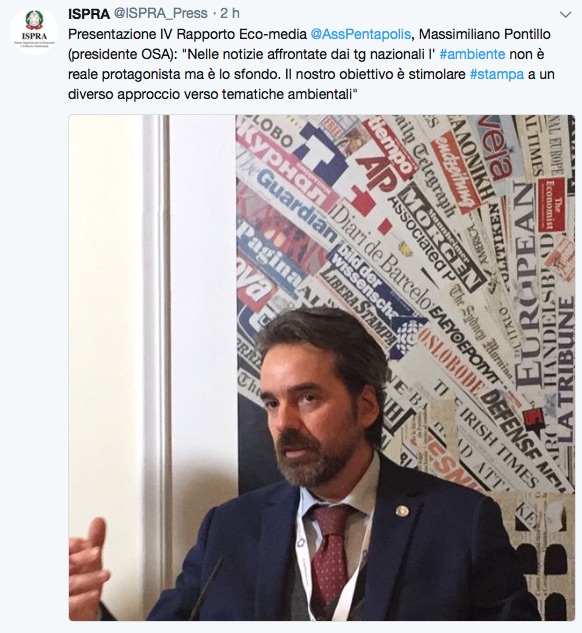582x633 pixels.
Task: Open the @ISPRA_Press handle
Action: pos(160,14)
